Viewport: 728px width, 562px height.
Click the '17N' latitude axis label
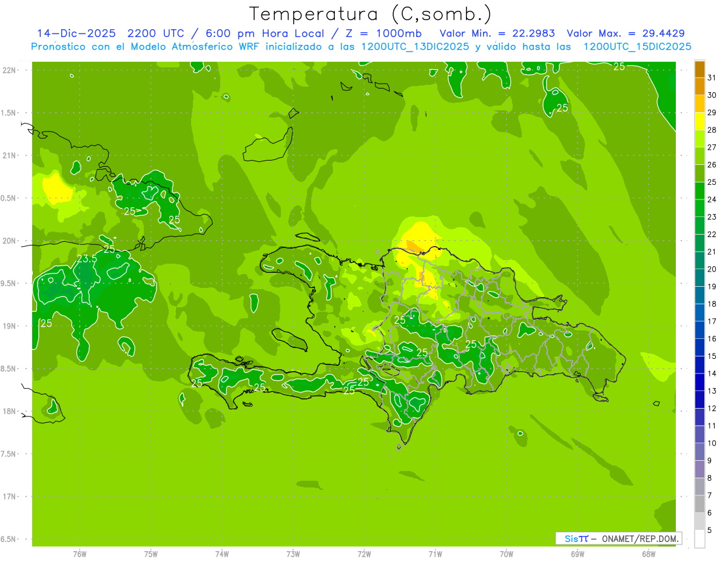tap(8, 497)
